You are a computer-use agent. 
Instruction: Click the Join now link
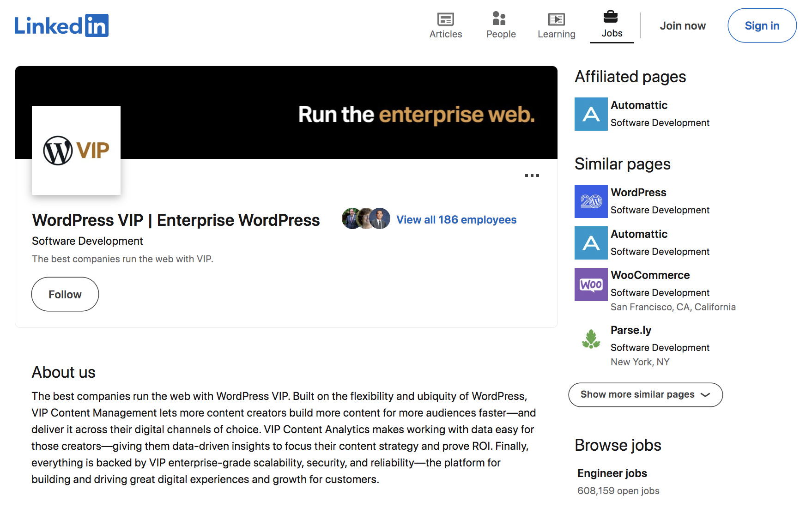[682, 26]
